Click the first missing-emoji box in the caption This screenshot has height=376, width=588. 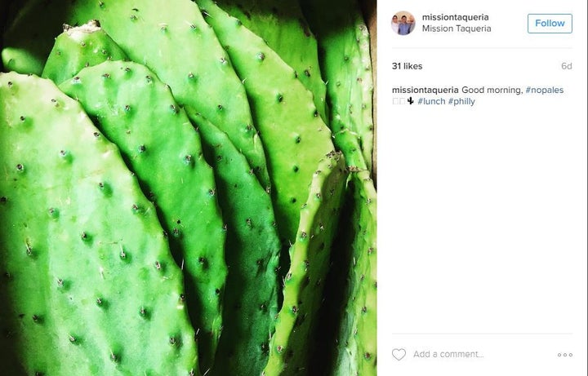coord(395,101)
